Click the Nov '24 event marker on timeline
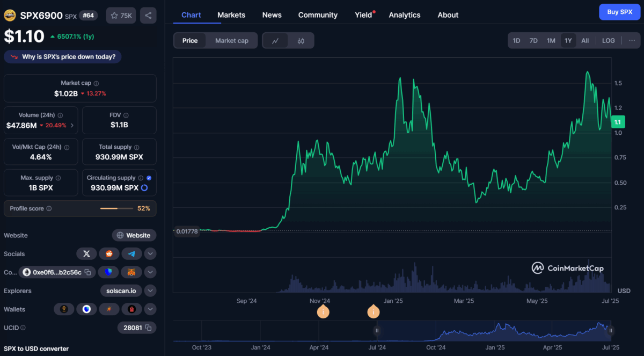Image resolution: width=644 pixels, height=356 pixels. 323,311
